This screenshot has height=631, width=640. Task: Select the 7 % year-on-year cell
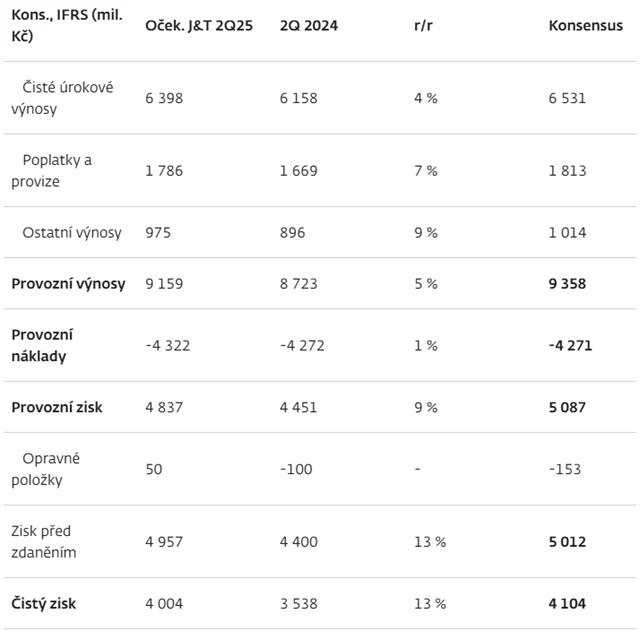[425, 170]
